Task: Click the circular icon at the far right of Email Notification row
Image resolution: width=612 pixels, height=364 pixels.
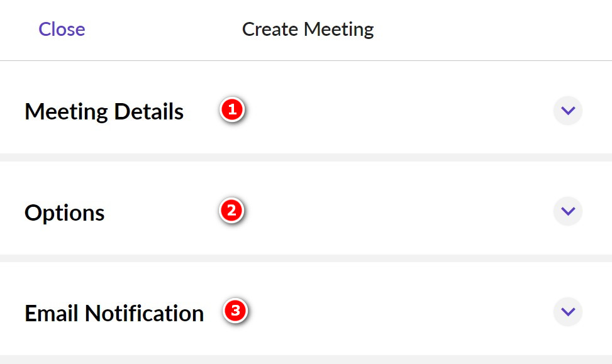Action: (x=567, y=311)
